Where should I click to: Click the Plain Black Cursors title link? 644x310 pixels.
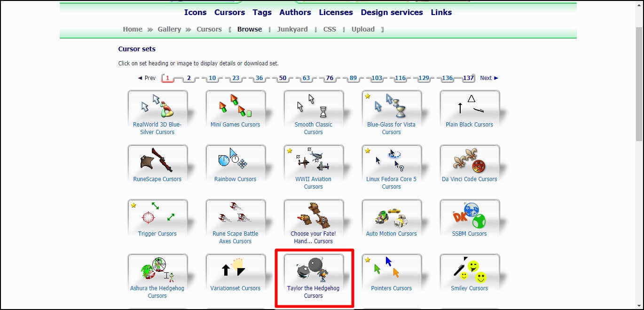point(470,125)
